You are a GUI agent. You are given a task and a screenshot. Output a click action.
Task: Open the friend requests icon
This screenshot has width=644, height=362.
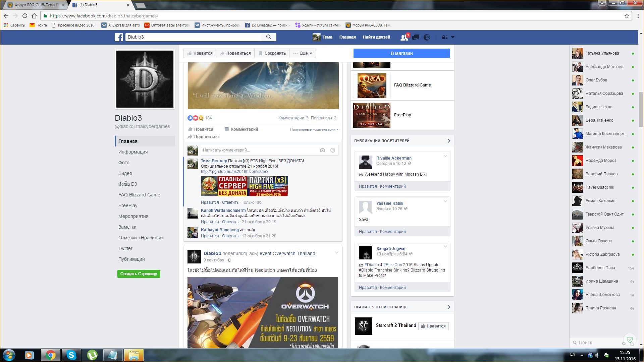[404, 37]
